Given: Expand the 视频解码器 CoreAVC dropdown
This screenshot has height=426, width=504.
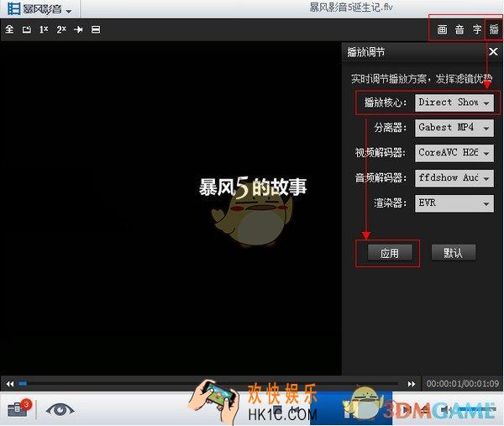Looking at the screenshot, I should click(454, 153).
